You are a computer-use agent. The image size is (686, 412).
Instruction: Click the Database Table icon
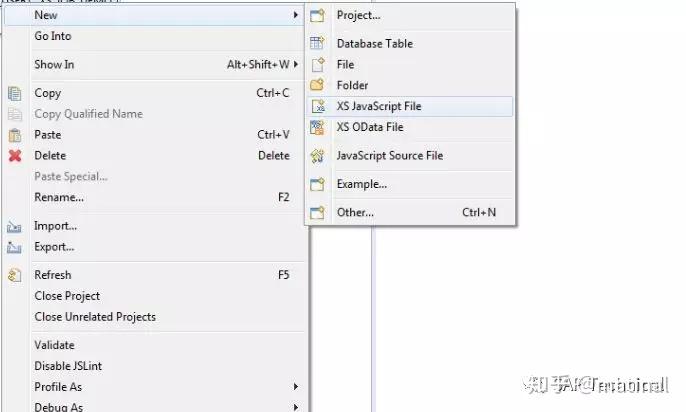pyautogui.click(x=317, y=43)
